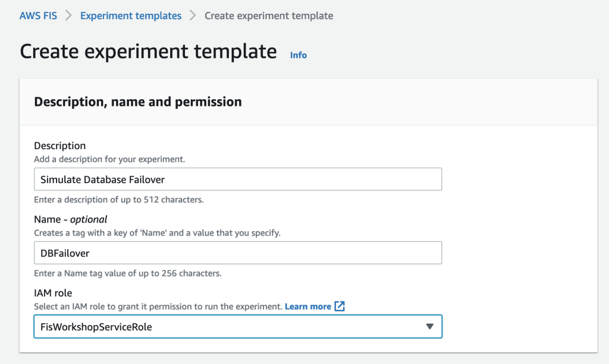Click the dropdown arrow on the IAM role selector

pyautogui.click(x=429, y=327)
